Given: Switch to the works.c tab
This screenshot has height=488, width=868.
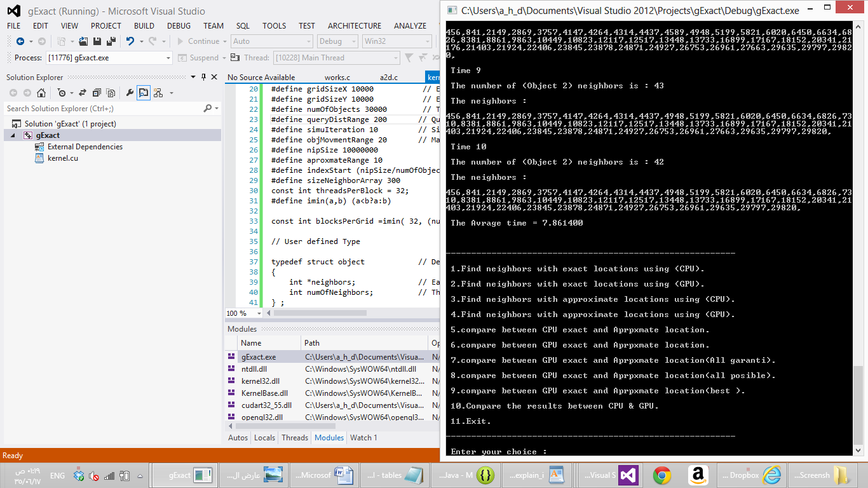Looking at the screenshot, I should (x=337, y=78).
